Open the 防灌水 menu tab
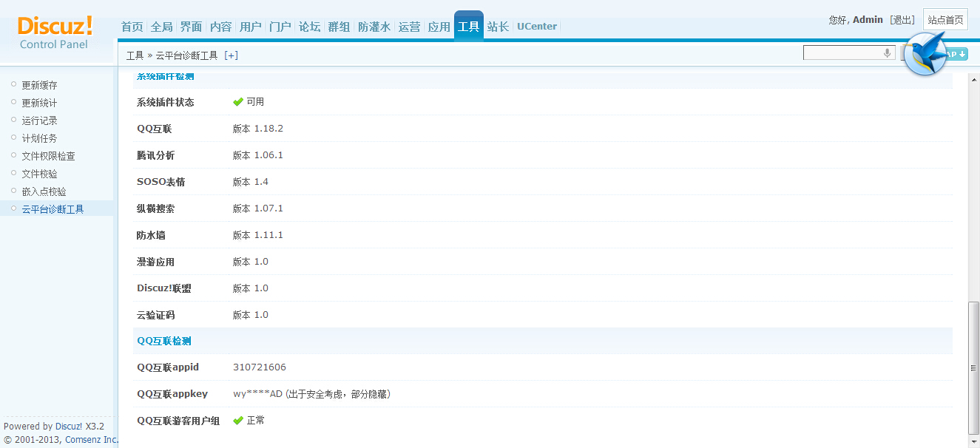The image size is (980, 448). pyautogui.click(x=374, y=27)
